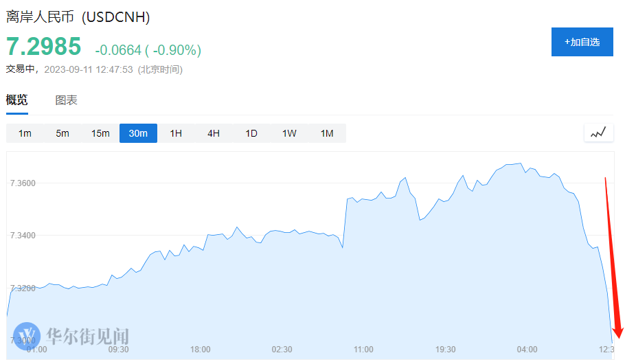Click the -0.0664 (-0.90%) change value
Image resolution: width=625 pixels, height=364 pixels.
[x=148, y=50]
